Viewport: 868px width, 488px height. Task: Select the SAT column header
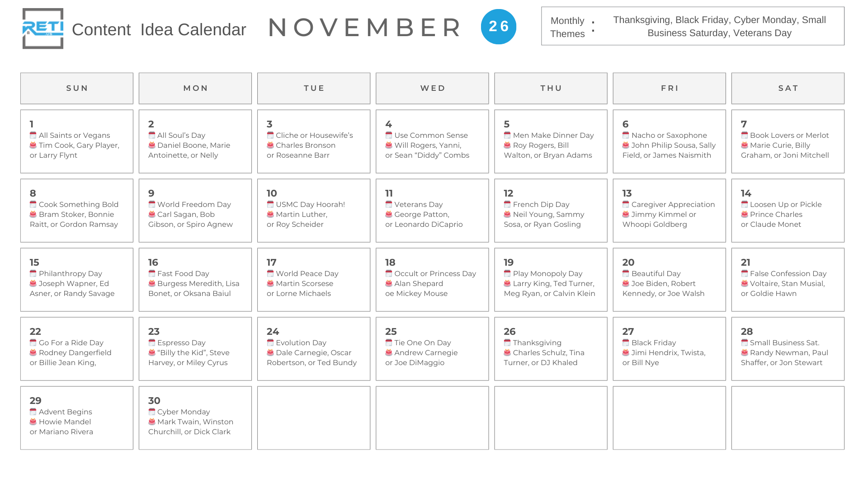point(788,89)
